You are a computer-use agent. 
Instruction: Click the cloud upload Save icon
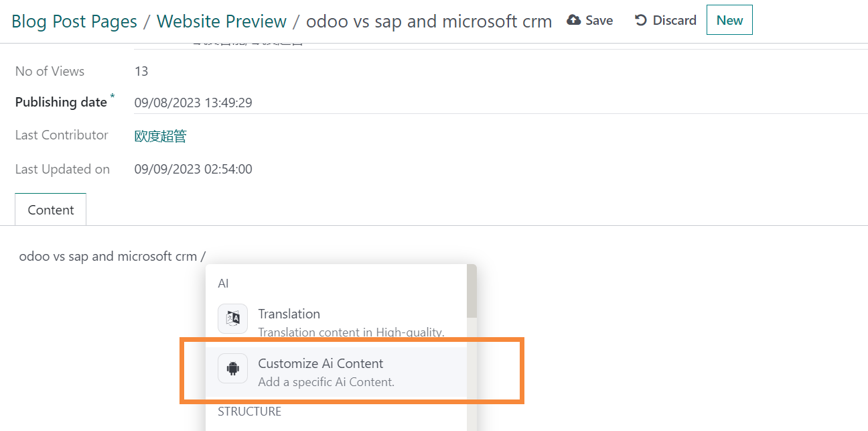pos(573,20)
